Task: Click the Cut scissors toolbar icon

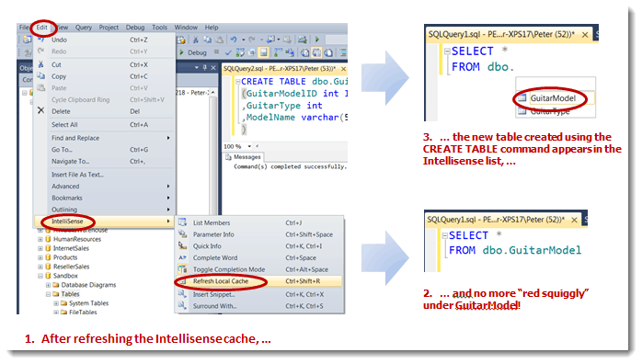Action: 196,40
